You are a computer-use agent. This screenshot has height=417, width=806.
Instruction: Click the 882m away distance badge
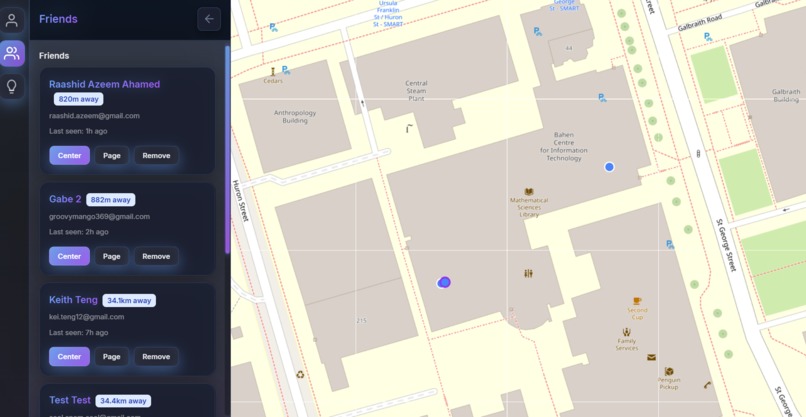tap(111, 200)
